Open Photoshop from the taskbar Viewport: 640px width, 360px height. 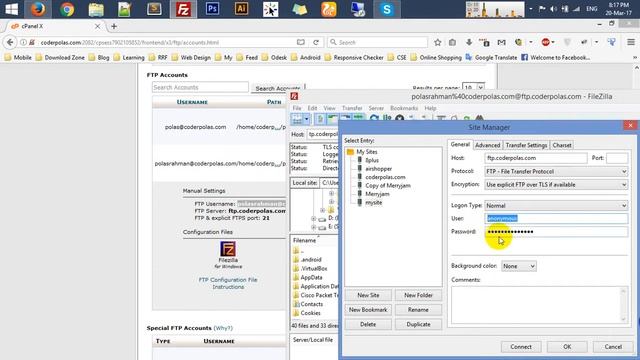coord(212,9)
